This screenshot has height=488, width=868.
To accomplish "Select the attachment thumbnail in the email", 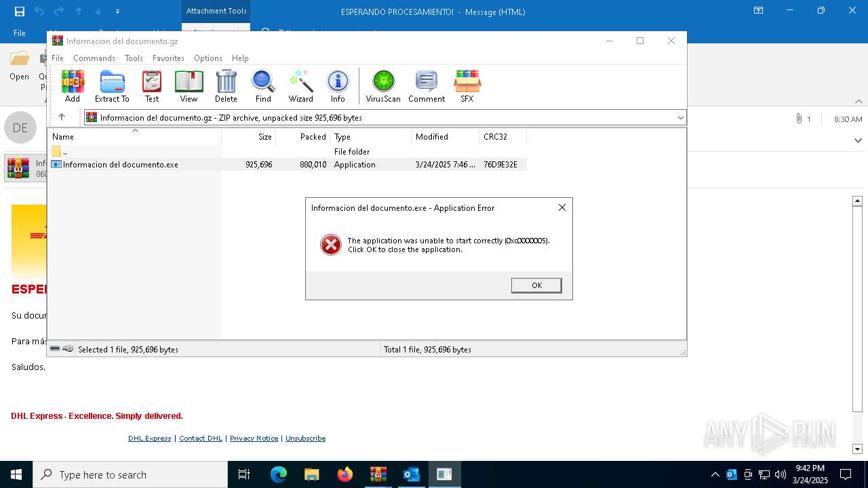I will [x=26, y=168].
